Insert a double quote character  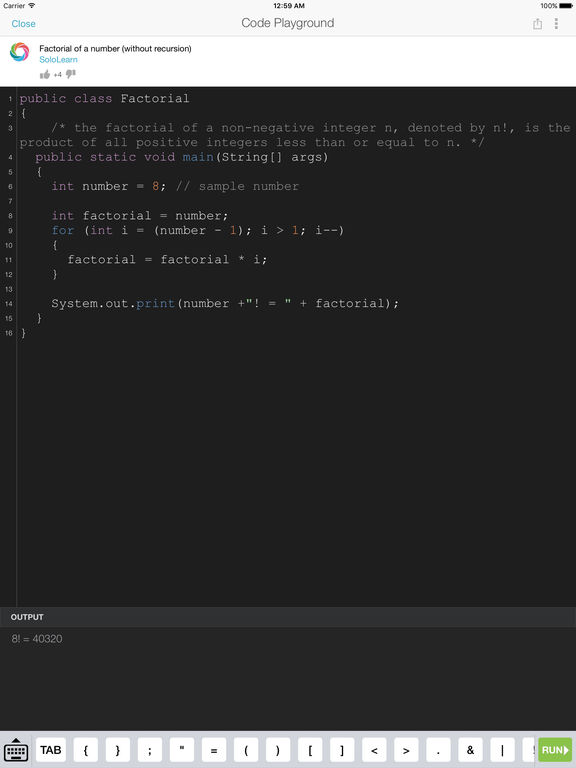182,750
